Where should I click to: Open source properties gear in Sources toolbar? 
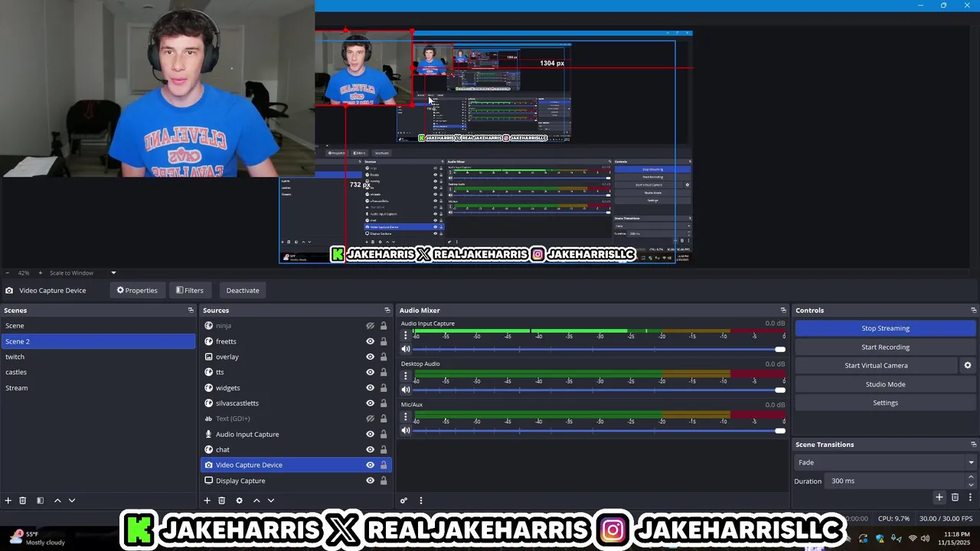click(x=239, y=500)
